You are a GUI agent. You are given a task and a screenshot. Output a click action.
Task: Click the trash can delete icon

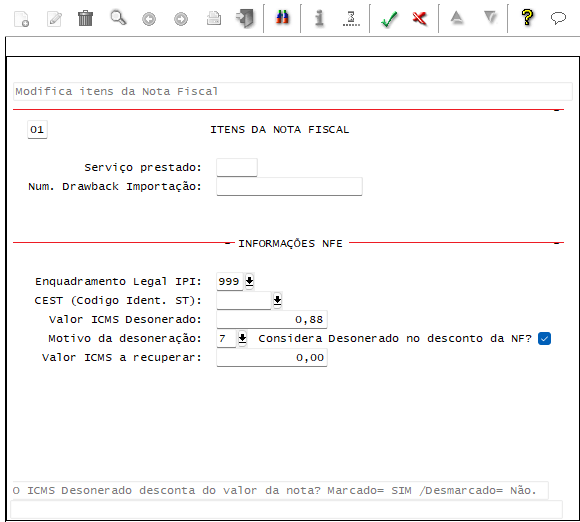(85, 18)
